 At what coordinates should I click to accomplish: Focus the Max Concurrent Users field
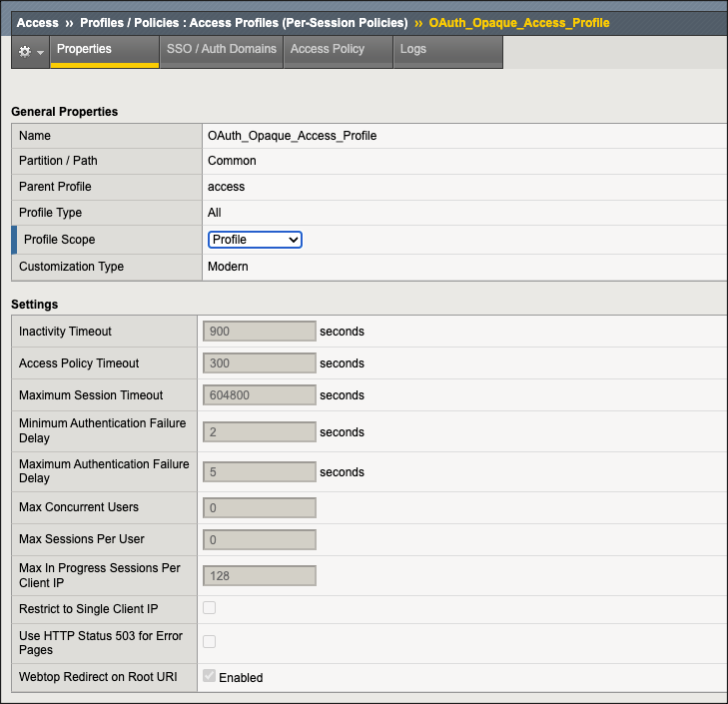260,508
